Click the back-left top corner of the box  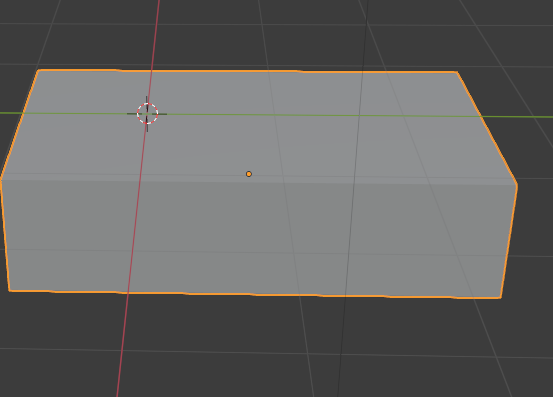click(38, 70)
